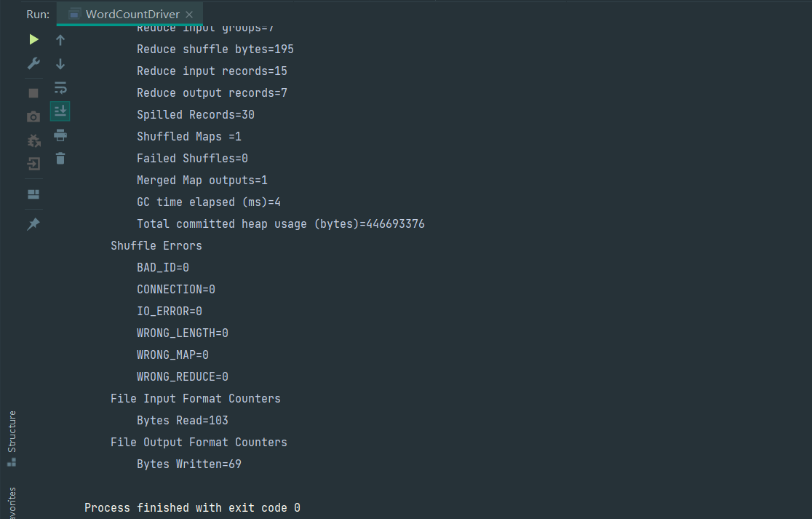Click the attach debugger bug icon
Screen dimensions: 812x519
coord(33,140)
